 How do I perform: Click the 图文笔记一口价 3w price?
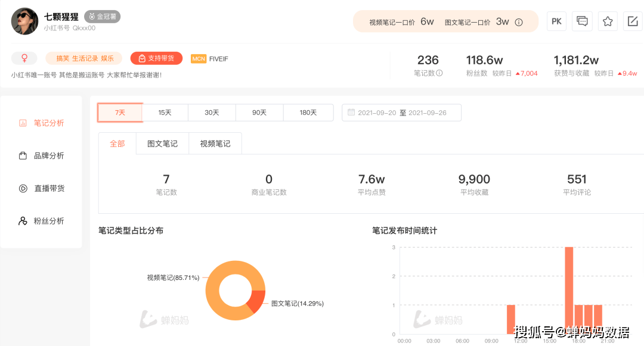point(477,21)
